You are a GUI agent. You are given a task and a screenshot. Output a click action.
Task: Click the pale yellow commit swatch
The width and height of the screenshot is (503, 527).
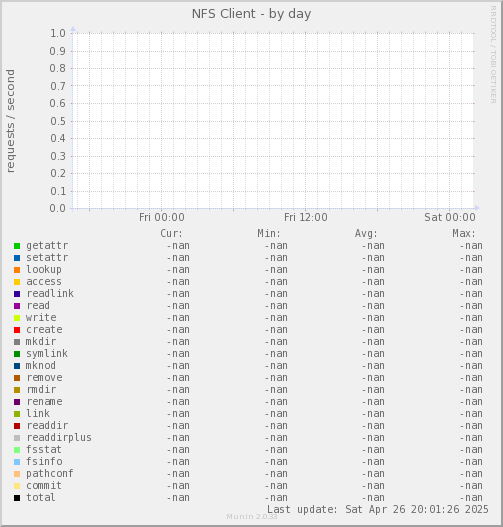click(17, 486)
